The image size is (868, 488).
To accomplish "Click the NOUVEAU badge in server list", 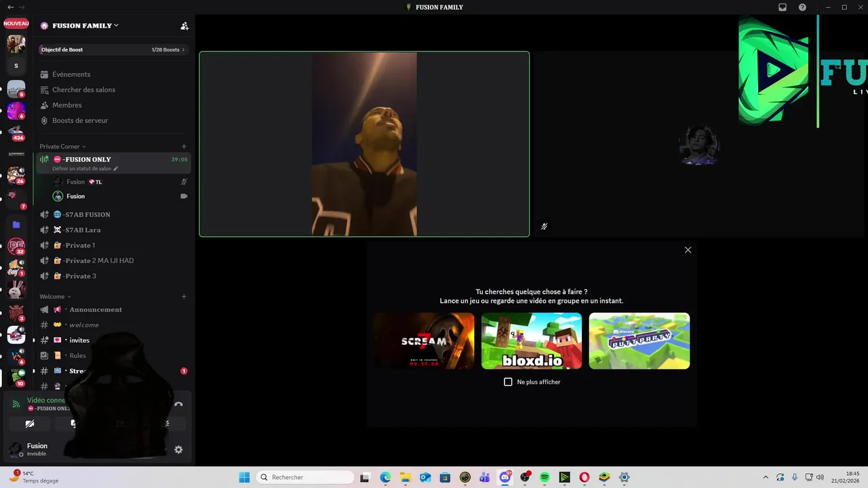I will (16, 24).
